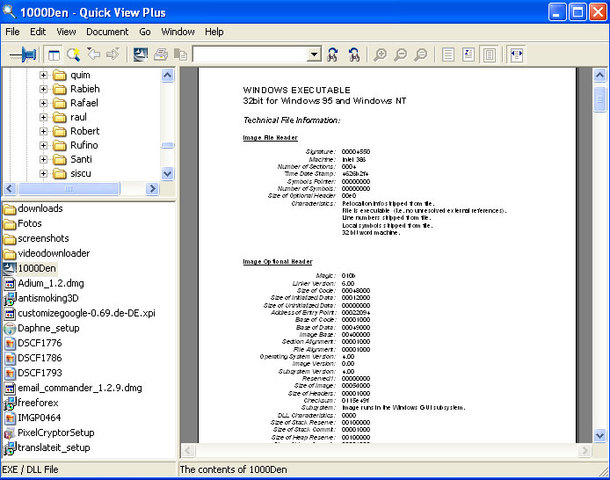Click the zoom out magnifier icon

click(x=400, y=55)
